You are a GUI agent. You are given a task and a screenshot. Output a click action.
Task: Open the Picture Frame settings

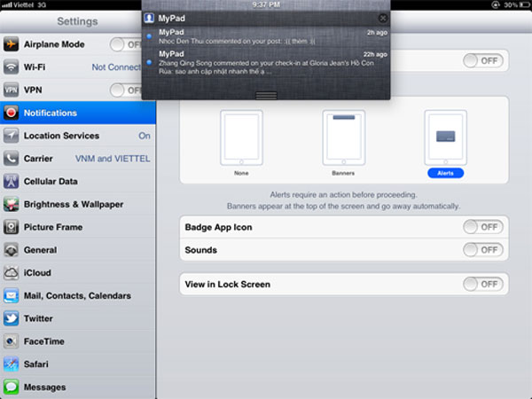click(x=78, y=227)
